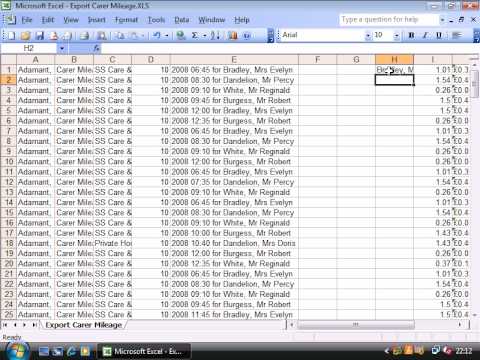Apply italic formatting

click(x=425, y=35)
